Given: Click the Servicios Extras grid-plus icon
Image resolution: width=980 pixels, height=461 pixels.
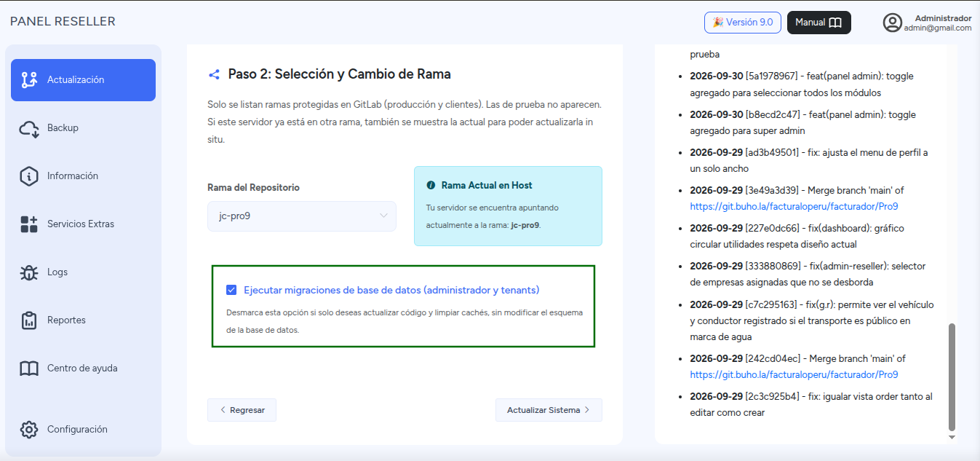Looking at the screenshot, I should click(x=29, y=224).
